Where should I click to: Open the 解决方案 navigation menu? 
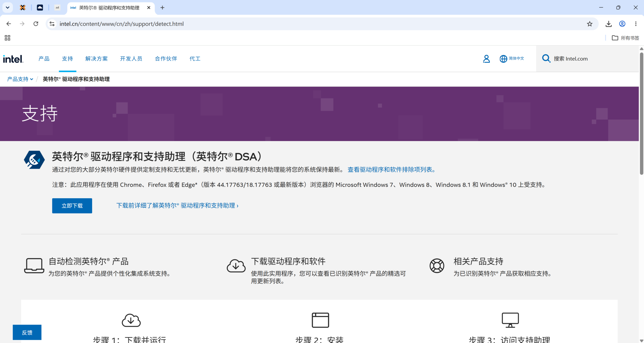(96, 59)
